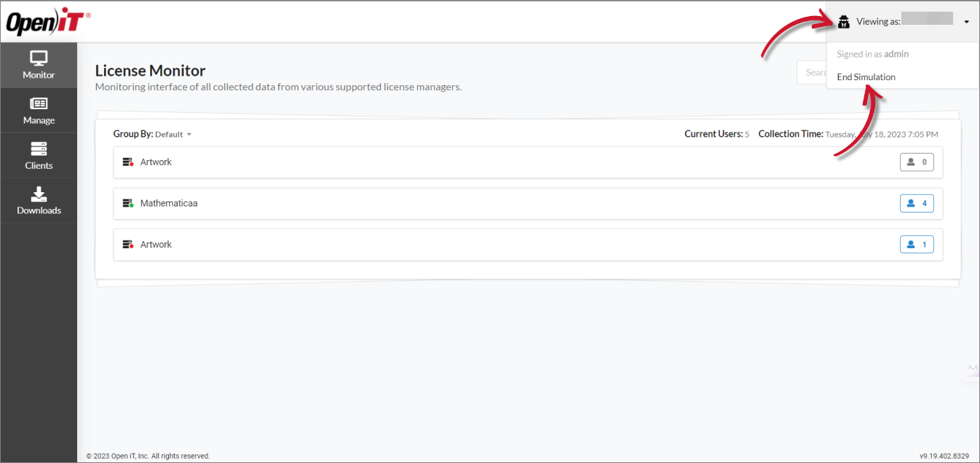Click the user count badge showing 1

pos(917,245)
